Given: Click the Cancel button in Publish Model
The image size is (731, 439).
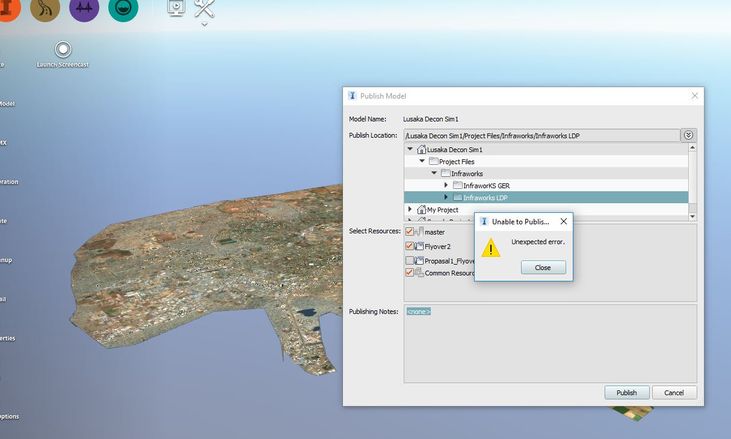Looking at the screenshot, I should [674, 393].
